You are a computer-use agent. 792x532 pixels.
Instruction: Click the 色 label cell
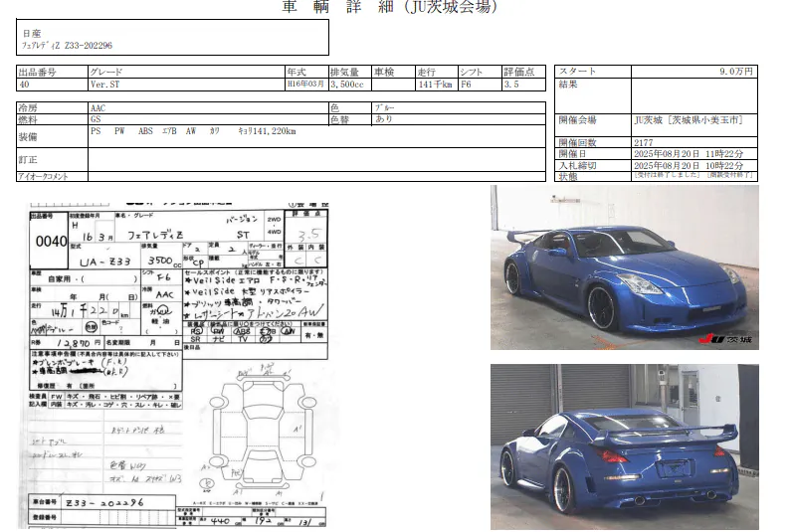click(335, 108)
